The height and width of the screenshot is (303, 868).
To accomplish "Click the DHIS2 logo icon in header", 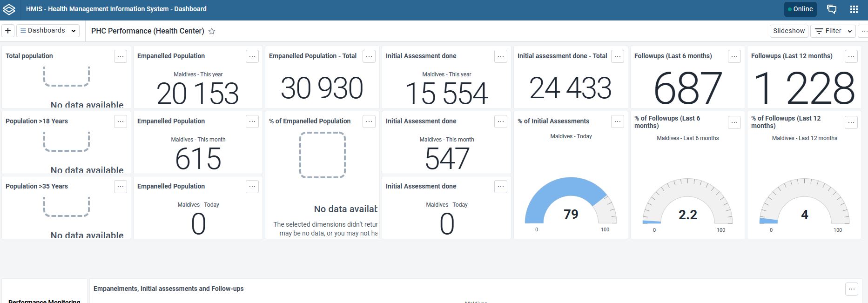I will (x=9, y=9).
